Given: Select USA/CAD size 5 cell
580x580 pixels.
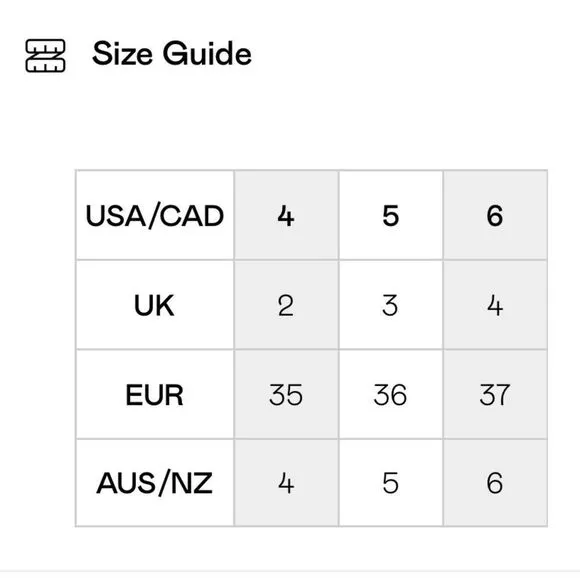Looking at the screenshot, I should pyautogui.click(x=391, y=216).
